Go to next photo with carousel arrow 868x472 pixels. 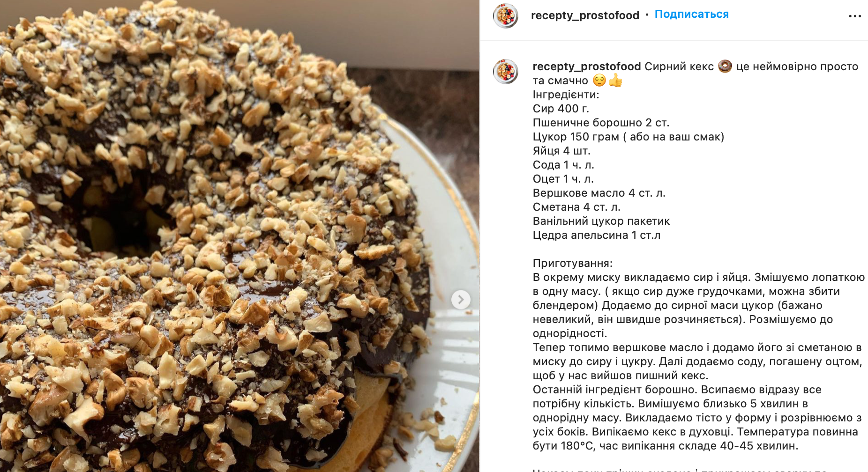461,299
